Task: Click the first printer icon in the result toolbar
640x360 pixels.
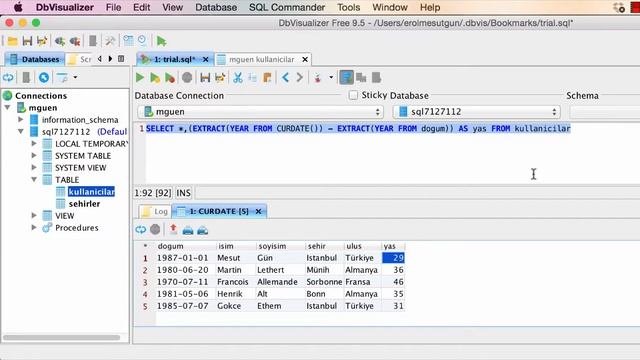Action: pyautogui.click(x=188, y=230)
